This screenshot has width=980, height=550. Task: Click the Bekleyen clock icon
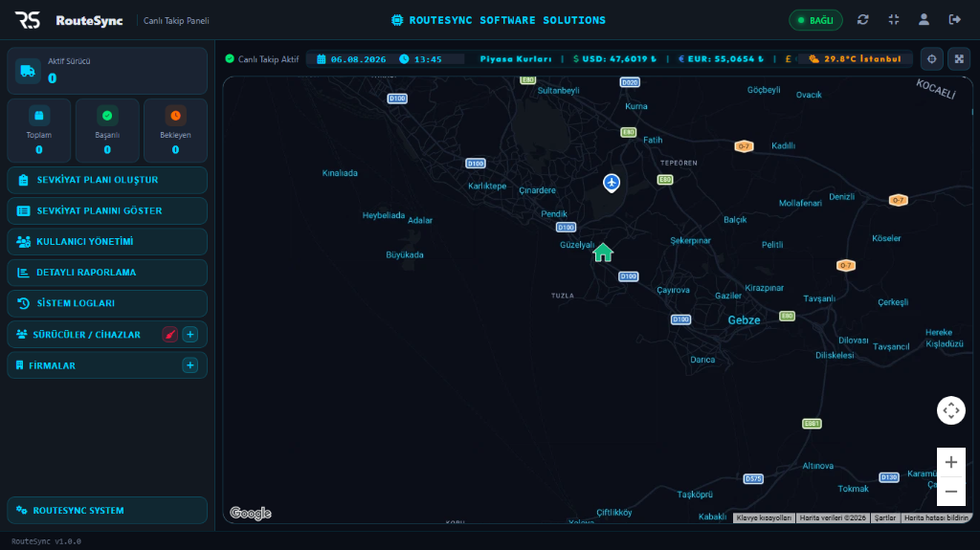tap(176, 116)
